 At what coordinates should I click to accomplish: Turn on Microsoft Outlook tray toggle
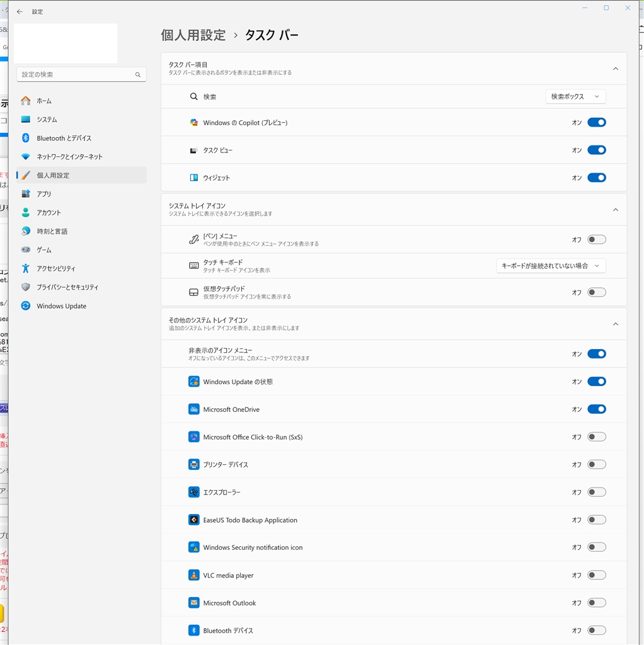pos(597,603)
